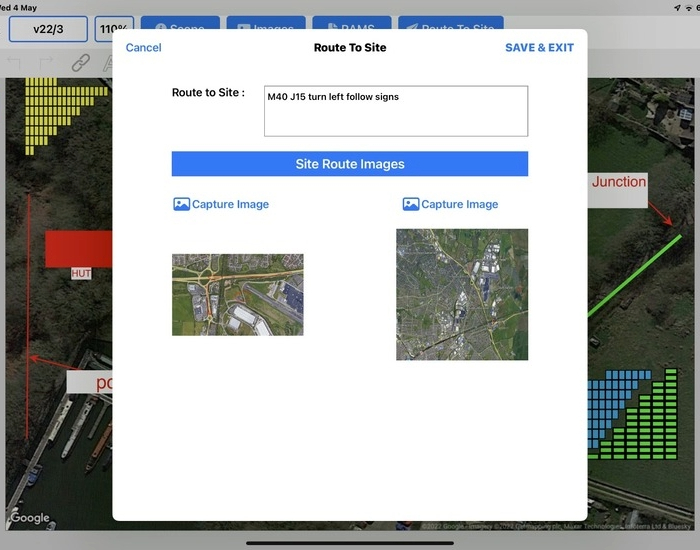Edit the Route to Site text field
700x550 pixels.
tap(396, 111)
